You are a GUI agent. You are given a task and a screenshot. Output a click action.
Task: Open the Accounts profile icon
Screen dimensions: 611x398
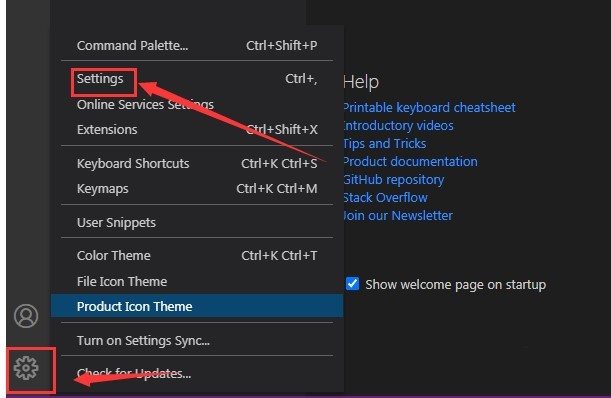[x=26, y=315]
